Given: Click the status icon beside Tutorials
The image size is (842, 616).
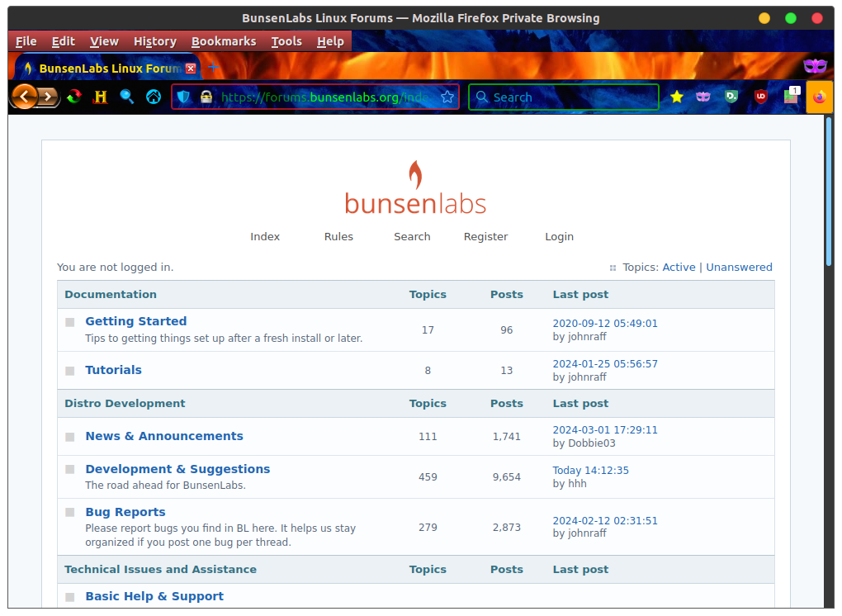Looking at the screenshot, I should click(70, 371).
